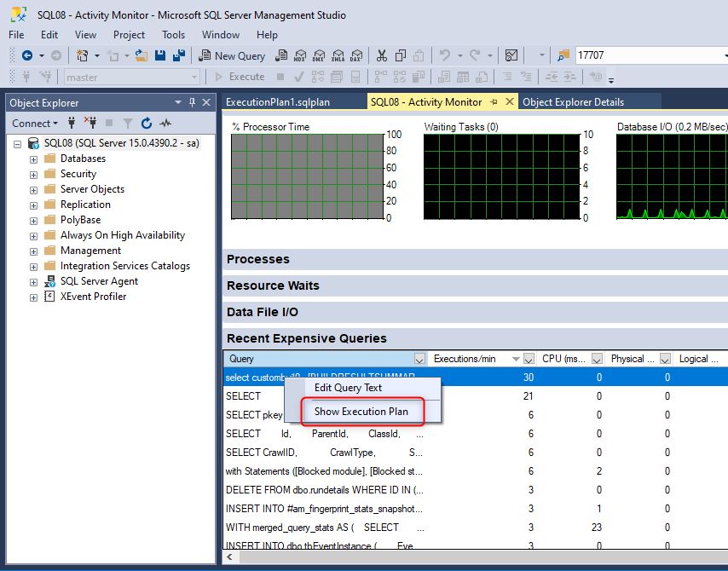The height and width of the screenshot is (571, 728).
Task: Expand the Resource Waits section
Action: click(476, 285)
